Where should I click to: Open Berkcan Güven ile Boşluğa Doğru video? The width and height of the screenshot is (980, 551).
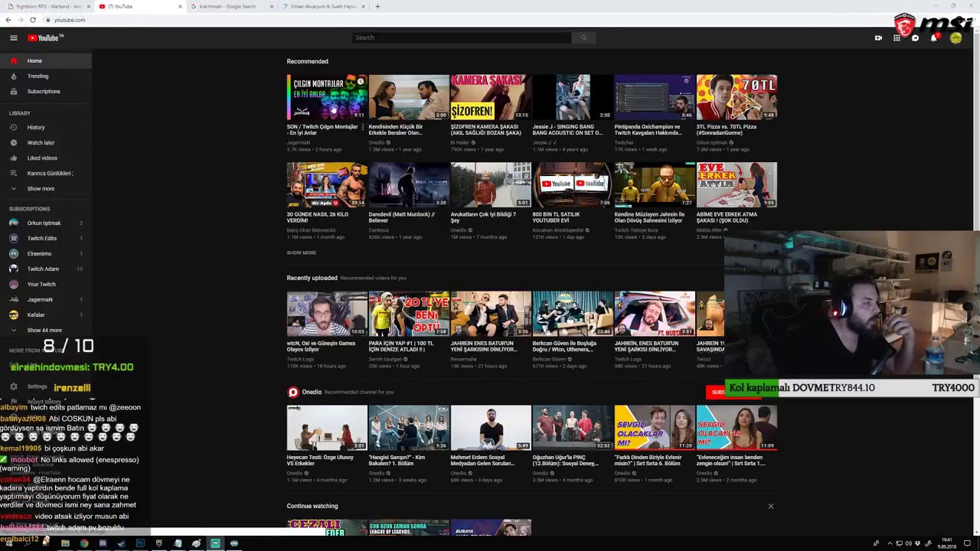[x=573, y=314]
